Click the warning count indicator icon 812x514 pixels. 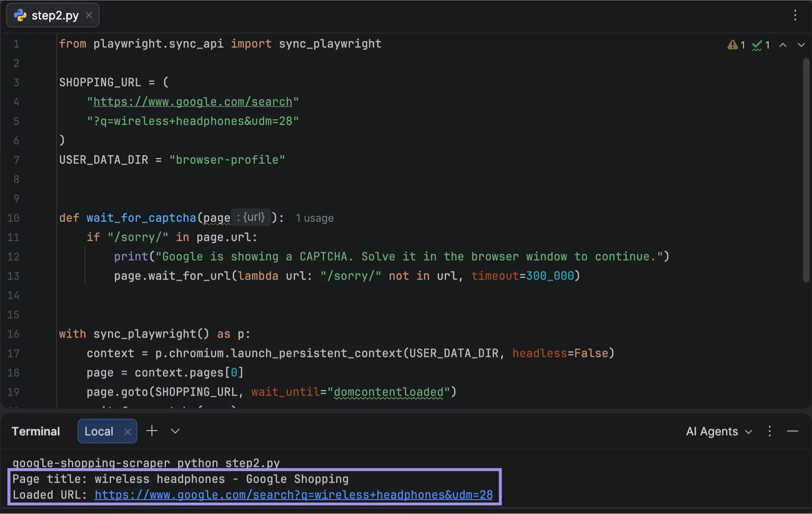point(732,45)
